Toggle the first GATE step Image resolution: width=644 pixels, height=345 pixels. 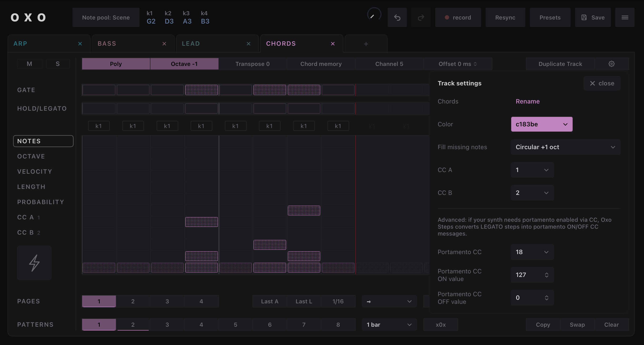[x=99, y=90]
